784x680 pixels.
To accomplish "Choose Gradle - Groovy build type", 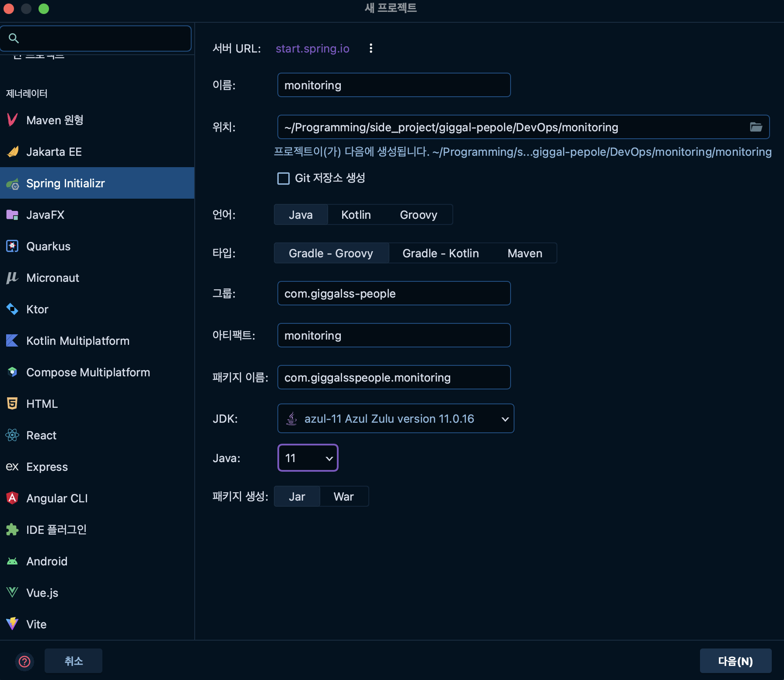I will point(331,253).
